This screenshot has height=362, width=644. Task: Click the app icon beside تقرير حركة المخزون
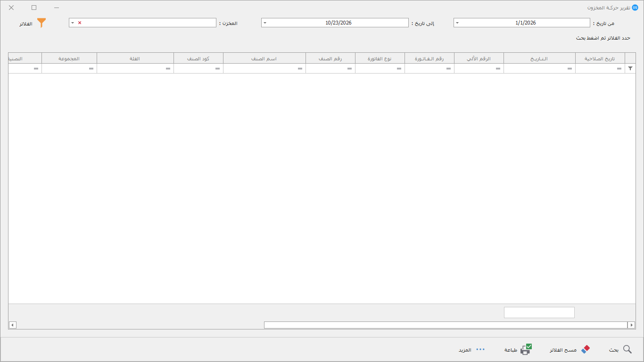pyautogui.click(x=635, y=8)
